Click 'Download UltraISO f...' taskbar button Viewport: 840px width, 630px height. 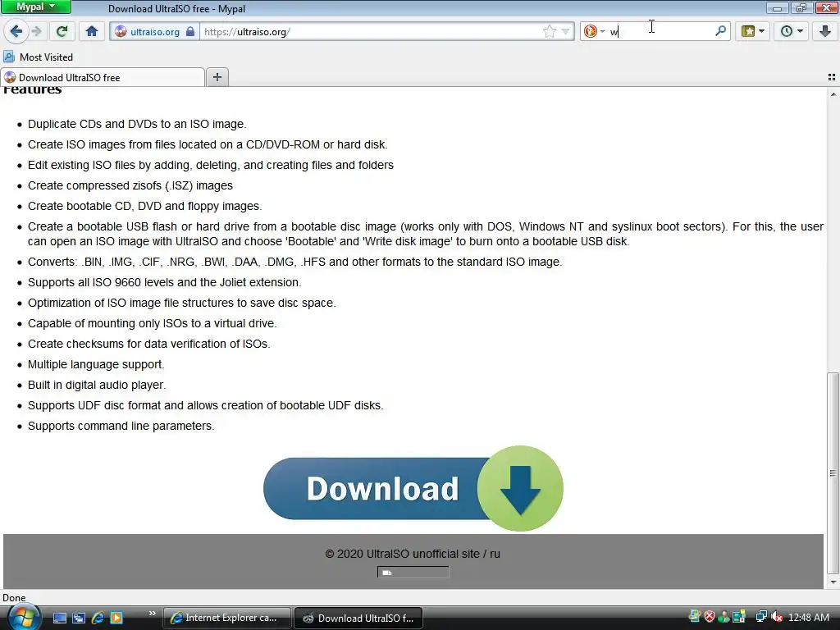click(358, 618)
